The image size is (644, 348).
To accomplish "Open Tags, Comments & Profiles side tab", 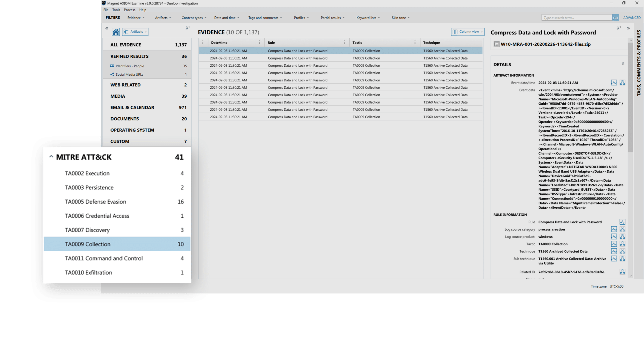I will (x=639, y=63).
